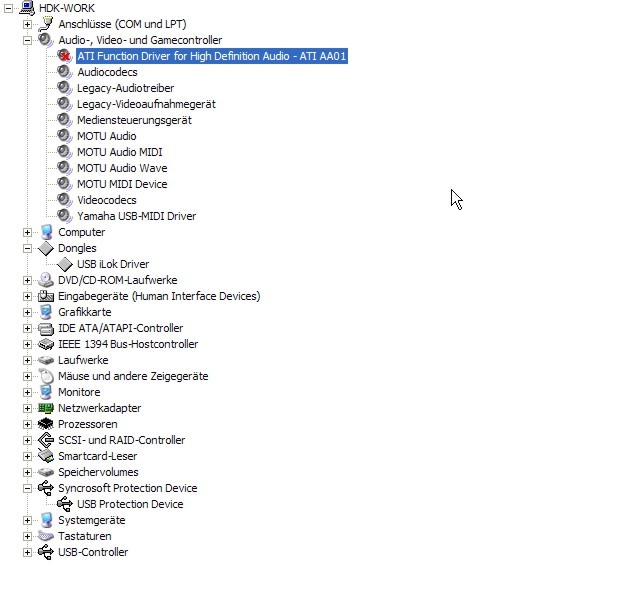Click the Mäuse mouse icon

46,376
